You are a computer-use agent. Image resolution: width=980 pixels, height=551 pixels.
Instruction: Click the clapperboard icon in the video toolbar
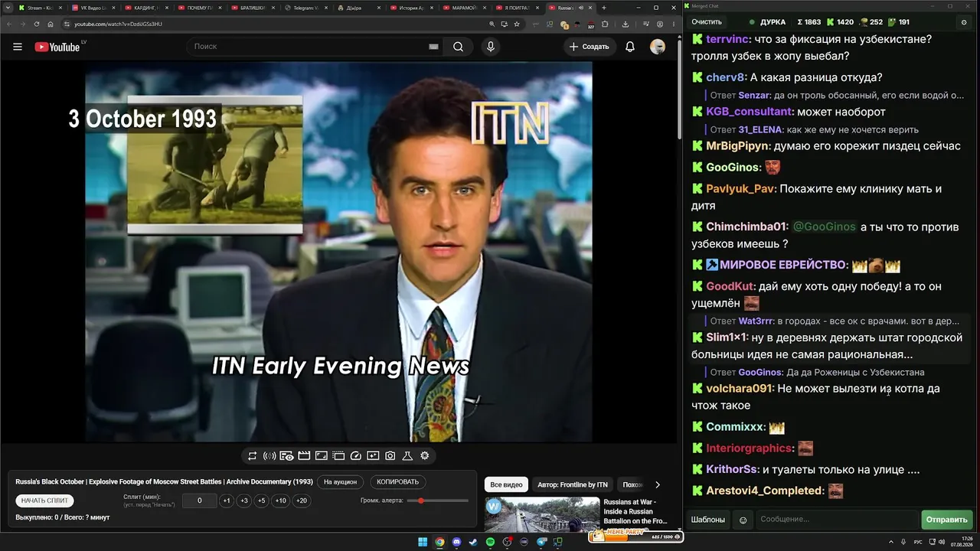point(304,456)
